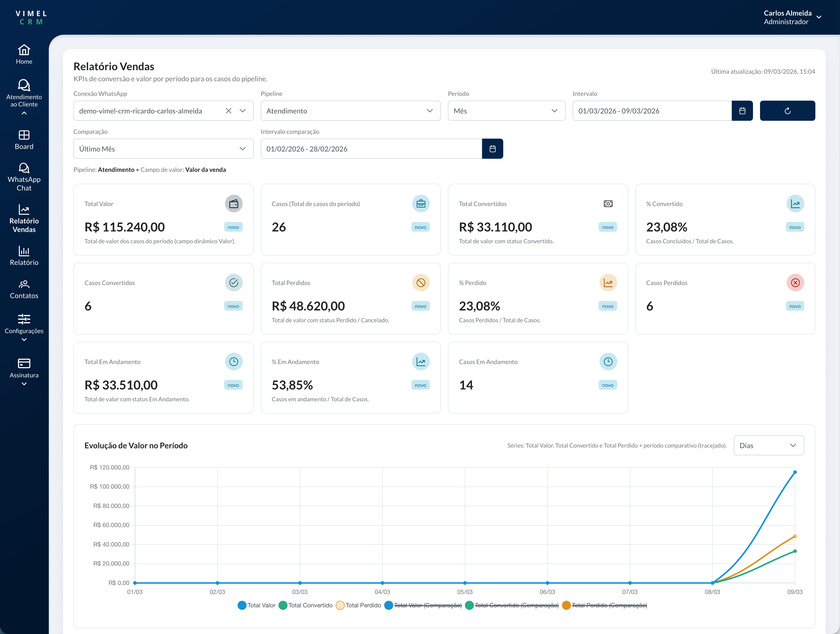Change the chart granularity from Dias
Image resolution: width=840 pixels, height=634 pixels.
(x=768, y=445)
